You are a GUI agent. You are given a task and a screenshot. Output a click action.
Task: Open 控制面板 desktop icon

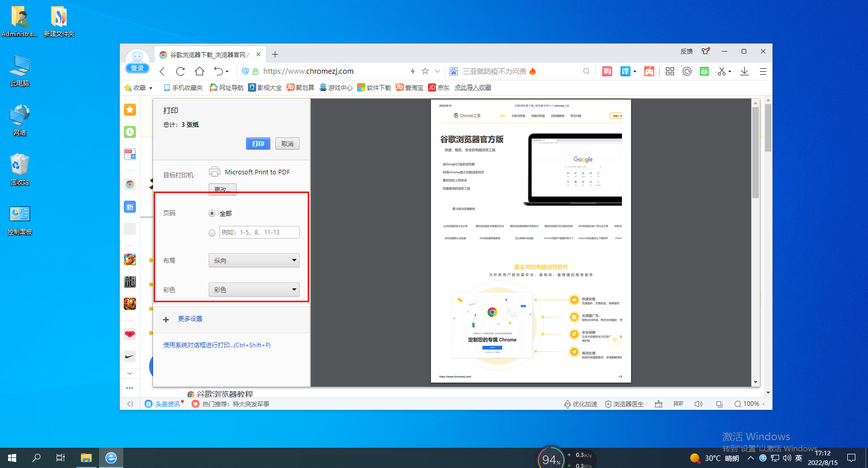tap(20, 220)
